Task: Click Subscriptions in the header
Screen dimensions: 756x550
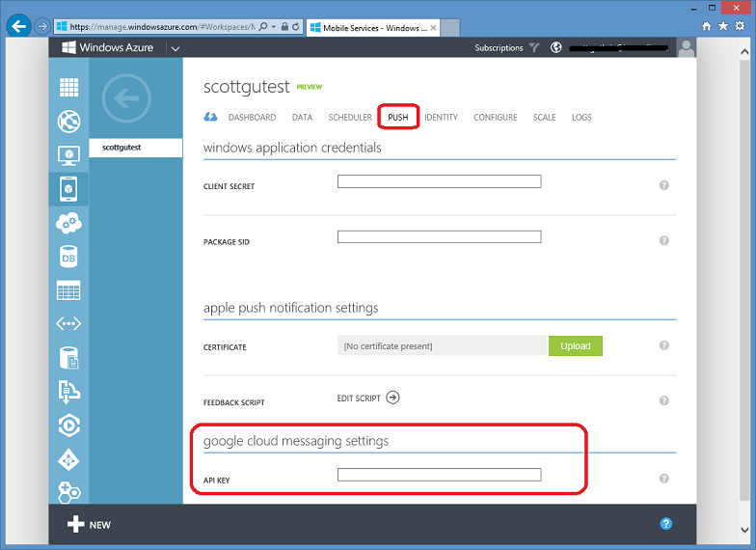Action: 499,48
